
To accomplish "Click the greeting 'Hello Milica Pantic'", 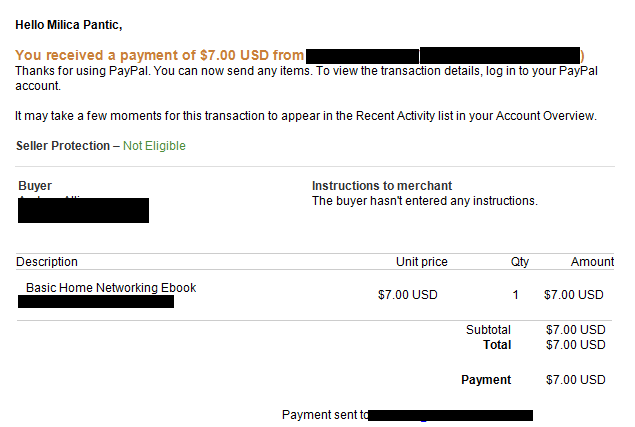I will tap(68, 25).
